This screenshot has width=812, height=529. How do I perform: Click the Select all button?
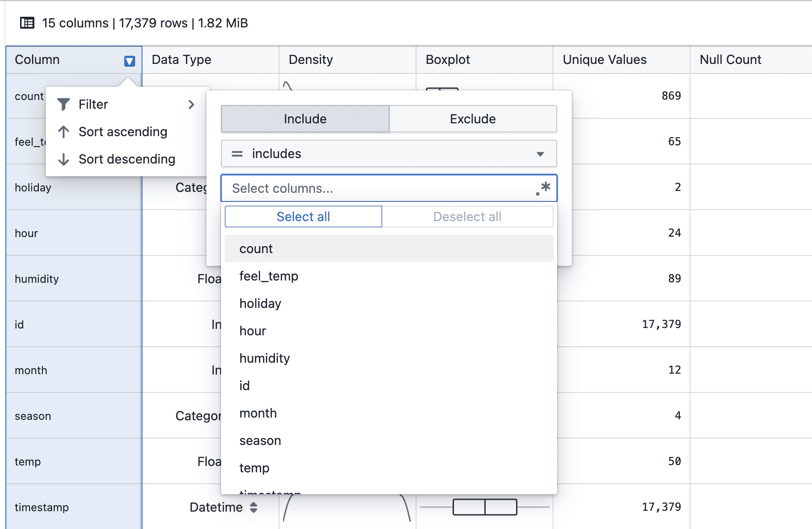pos(303,217)
